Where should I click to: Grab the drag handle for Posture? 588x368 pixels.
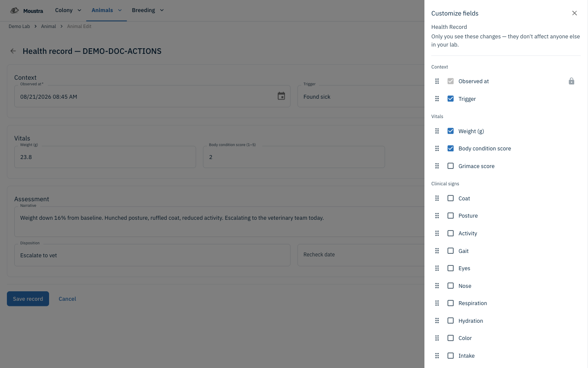(437, 215)
